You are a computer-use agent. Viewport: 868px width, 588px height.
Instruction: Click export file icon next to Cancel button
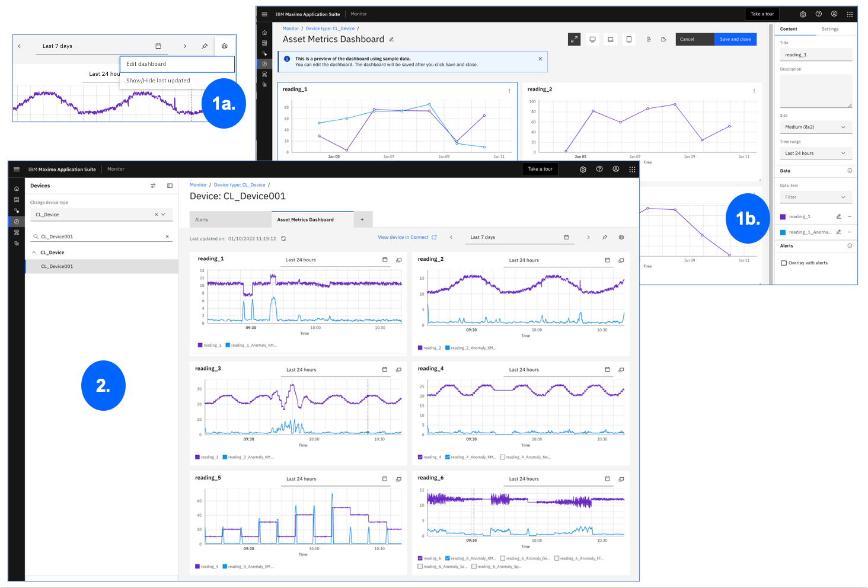(x=663, y=39)
